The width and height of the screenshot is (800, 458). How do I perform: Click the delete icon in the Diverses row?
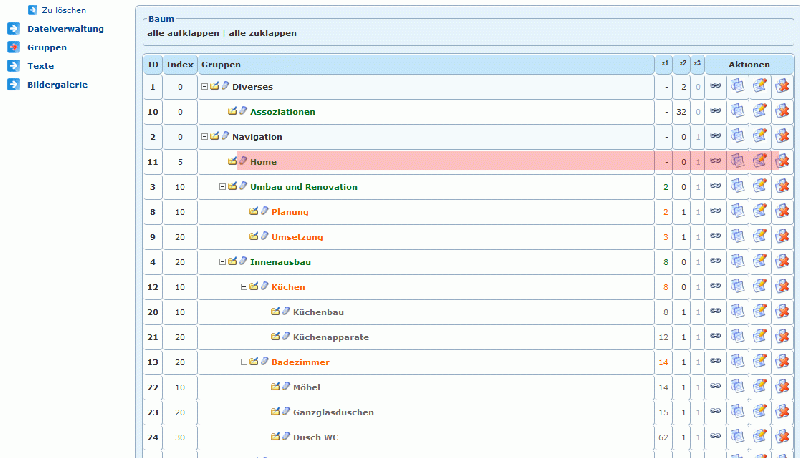point(782,86)
